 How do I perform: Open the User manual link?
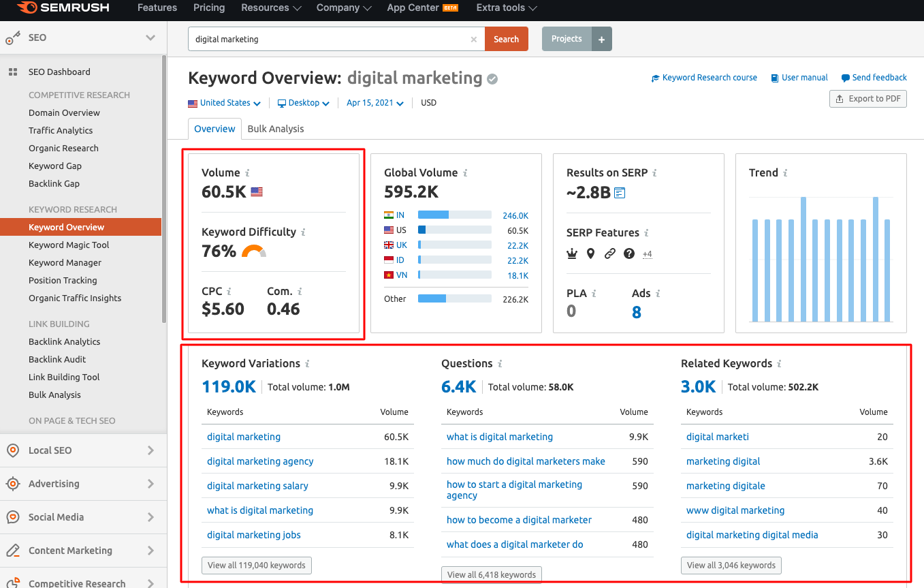(799, 78)
